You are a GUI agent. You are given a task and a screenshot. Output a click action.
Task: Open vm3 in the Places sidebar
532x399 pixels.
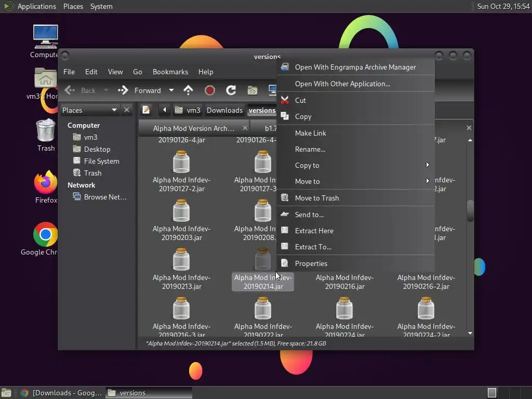click(x=90, y=137)
